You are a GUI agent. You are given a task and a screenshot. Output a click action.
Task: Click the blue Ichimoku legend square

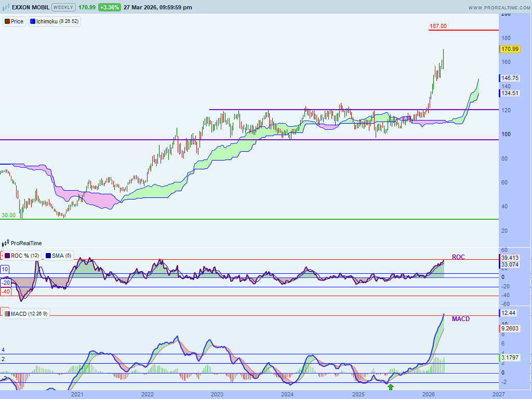point(33,22)
